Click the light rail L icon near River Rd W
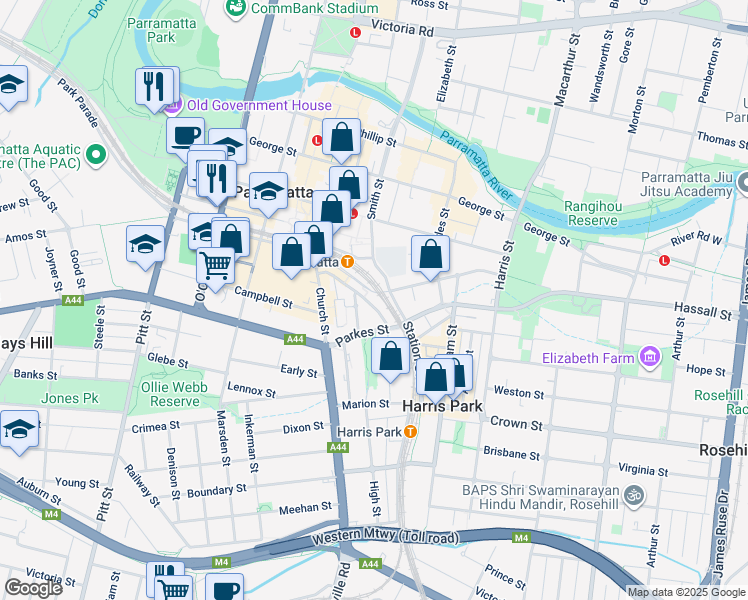Image resolution: width=748 pixels, height=600 pixels. [664, 261]
